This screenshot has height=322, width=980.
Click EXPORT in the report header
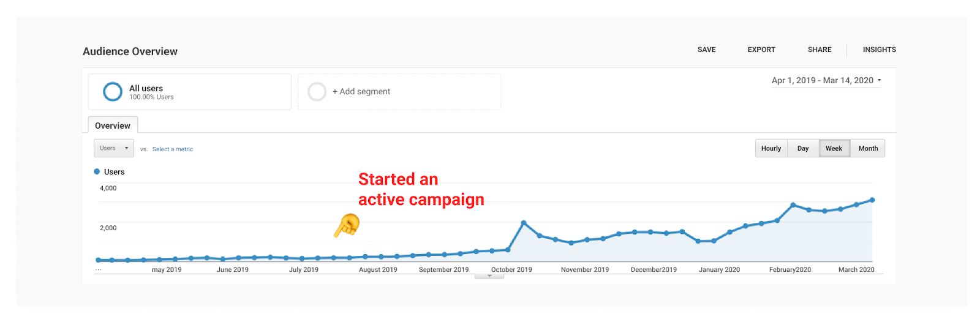click(761, 50)
